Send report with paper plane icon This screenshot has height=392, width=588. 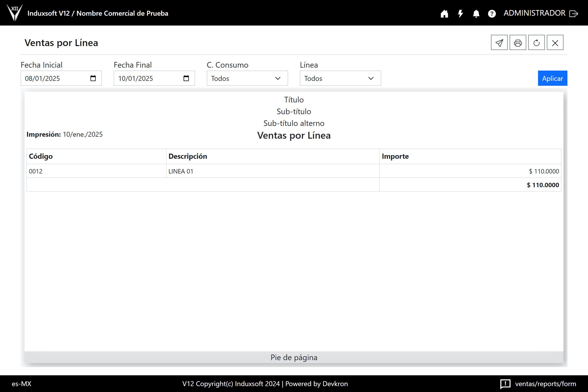pyautogui.click(x=499, y=43)
